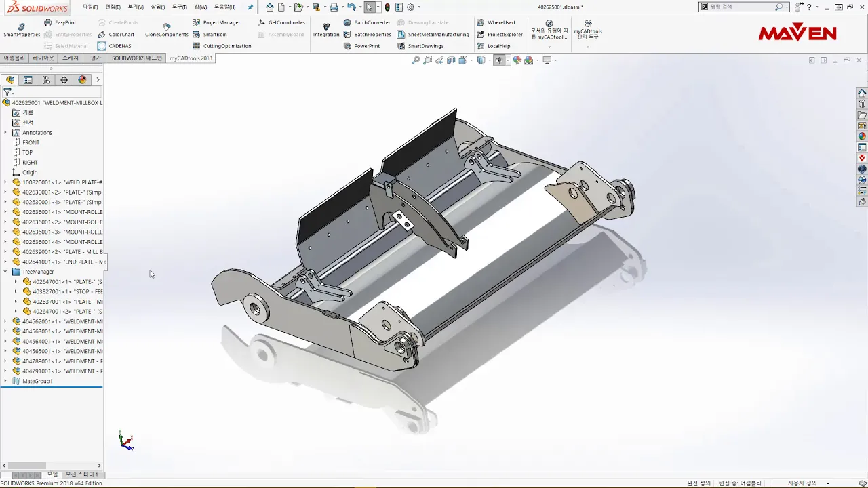Switch to the PropertyManager tab
868x488 pixels.
(x=28, y=80)
